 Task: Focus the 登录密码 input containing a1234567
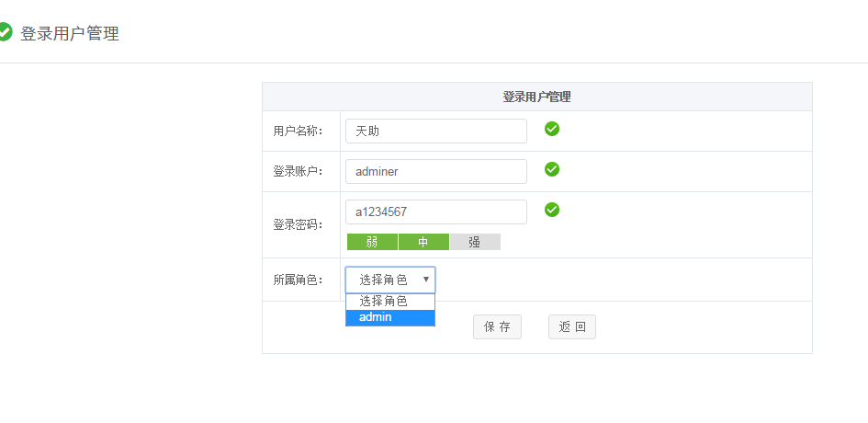436,211
